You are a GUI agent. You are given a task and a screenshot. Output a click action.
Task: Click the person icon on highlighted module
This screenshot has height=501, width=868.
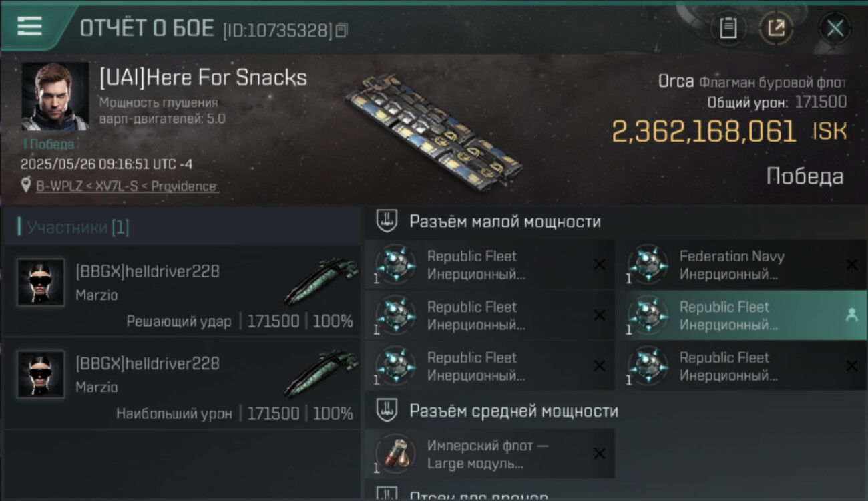(x=851, y=315)
